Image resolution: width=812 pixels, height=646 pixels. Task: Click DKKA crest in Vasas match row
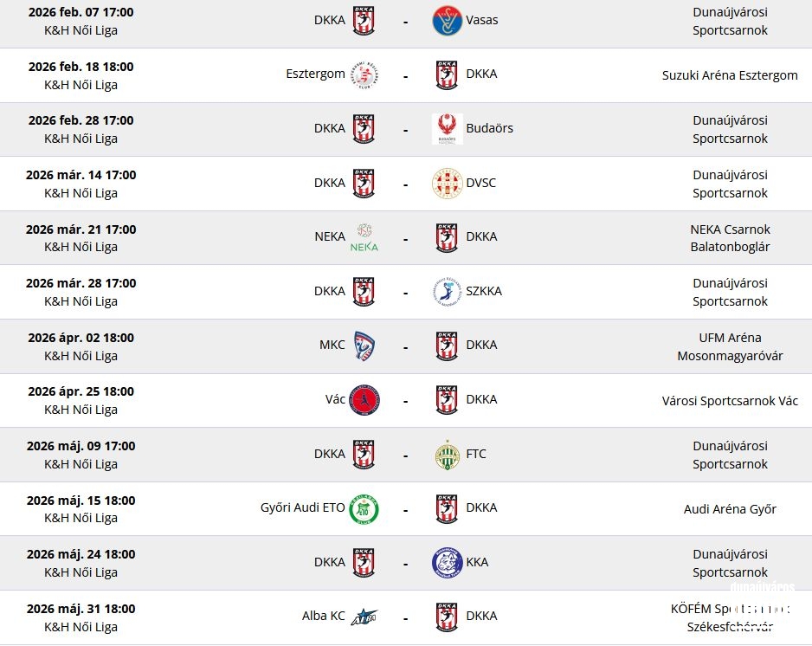pos(364,21)
